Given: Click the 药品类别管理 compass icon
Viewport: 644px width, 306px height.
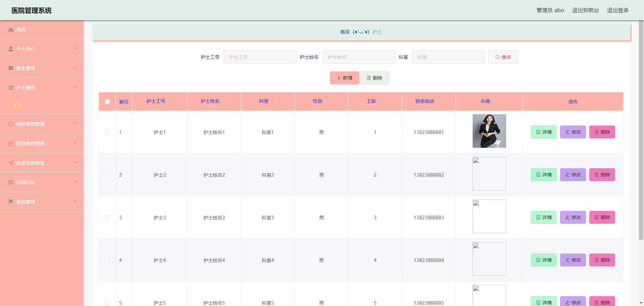Looking at the screenshot, I should pyautogui.click(x=11, y=144).
